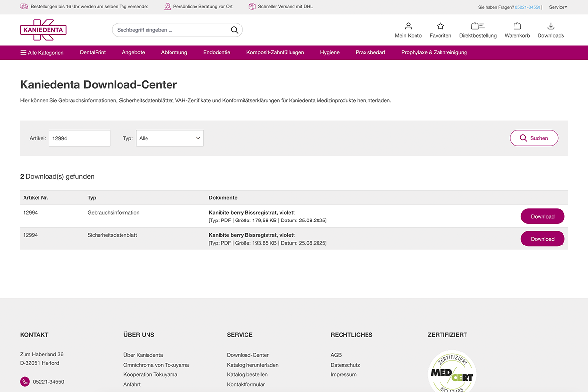588x392 pixels.
Task: Expand the Service dropdown in top bar
Action: (558, 7)
